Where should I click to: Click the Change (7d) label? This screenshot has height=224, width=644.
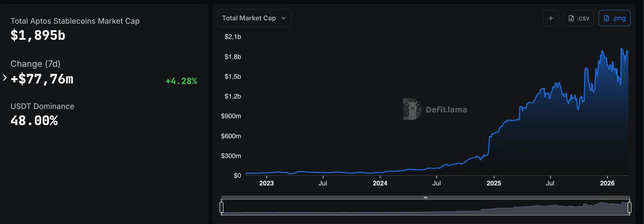(36, 64)
